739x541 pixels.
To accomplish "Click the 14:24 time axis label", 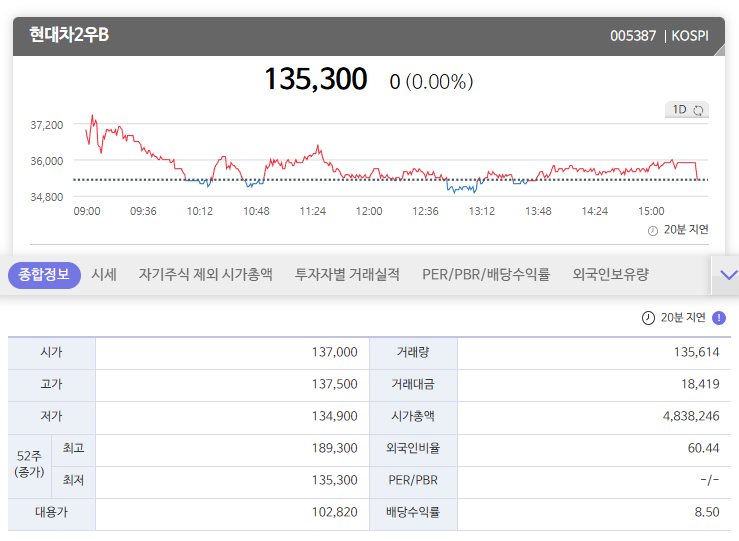I will tap(595, 211).
